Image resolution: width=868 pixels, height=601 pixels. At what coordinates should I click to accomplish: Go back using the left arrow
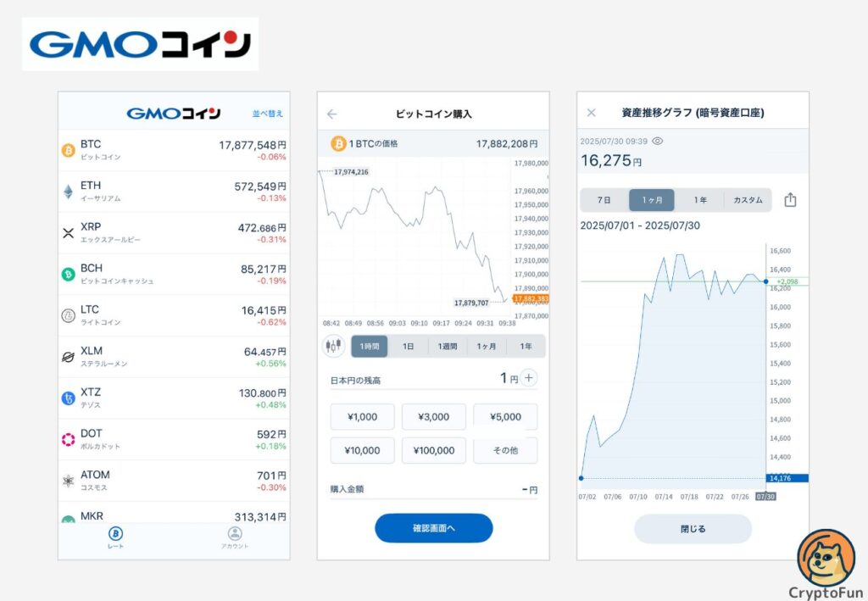(332, 114)
